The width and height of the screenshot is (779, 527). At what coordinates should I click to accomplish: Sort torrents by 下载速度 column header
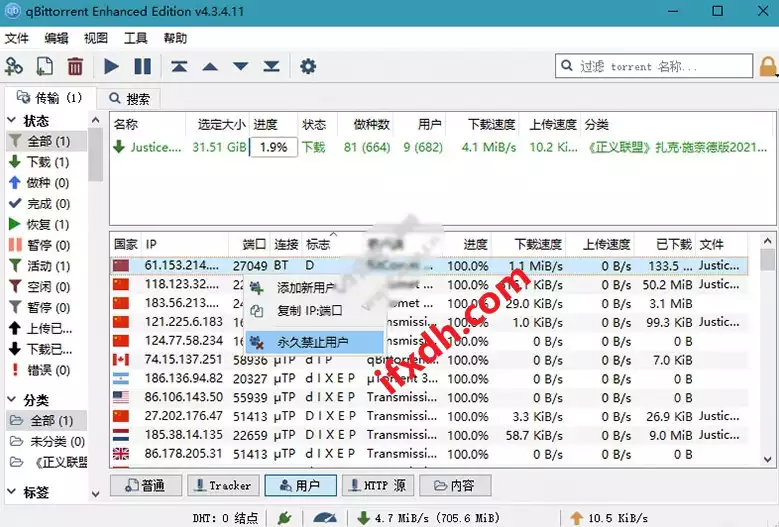483,124
